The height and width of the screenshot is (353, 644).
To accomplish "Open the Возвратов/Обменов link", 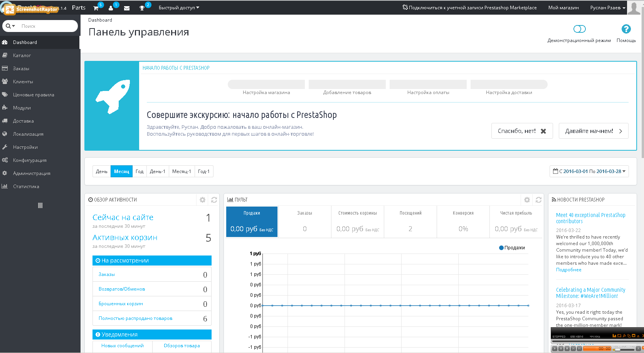I will tap(122, 289).
